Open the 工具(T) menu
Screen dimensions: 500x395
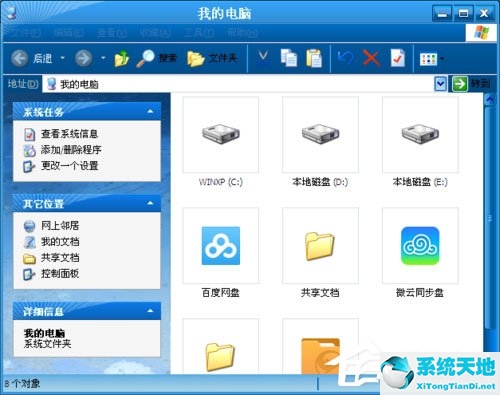tap(199, 33)
